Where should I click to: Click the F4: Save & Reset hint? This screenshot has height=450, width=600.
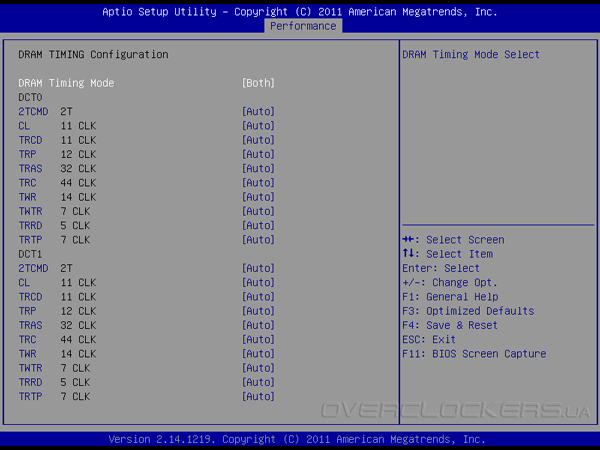[x=450, y=325]
